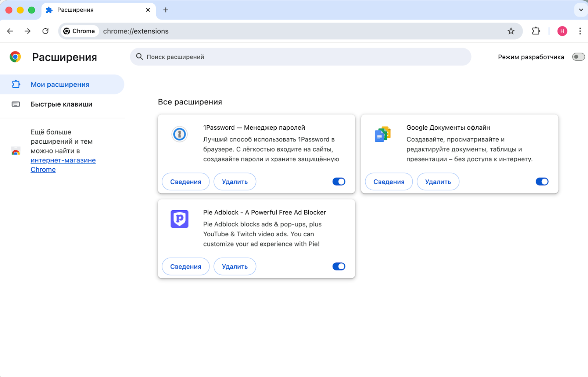Viewport: 588px width, 377px height.
Task: Click Удалить for Pie Adblock
Action: (x=235, y=266)
